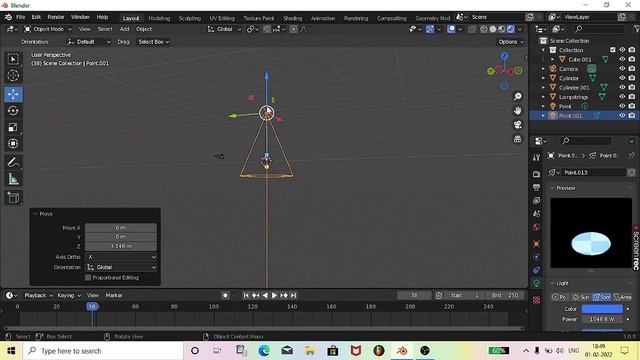Collapse the Light panel section
This screenshot has height=360, width=640.
[553, 283]
